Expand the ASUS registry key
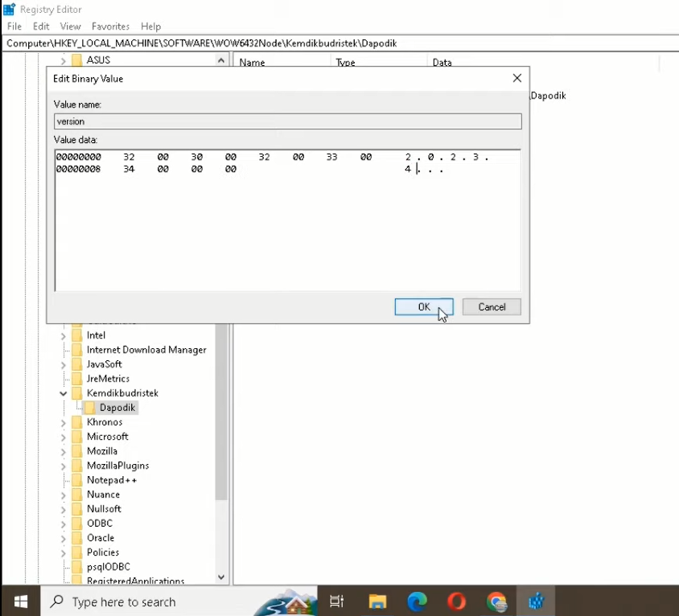This screenshot has width=679, height=616. (x=64, y=60)
